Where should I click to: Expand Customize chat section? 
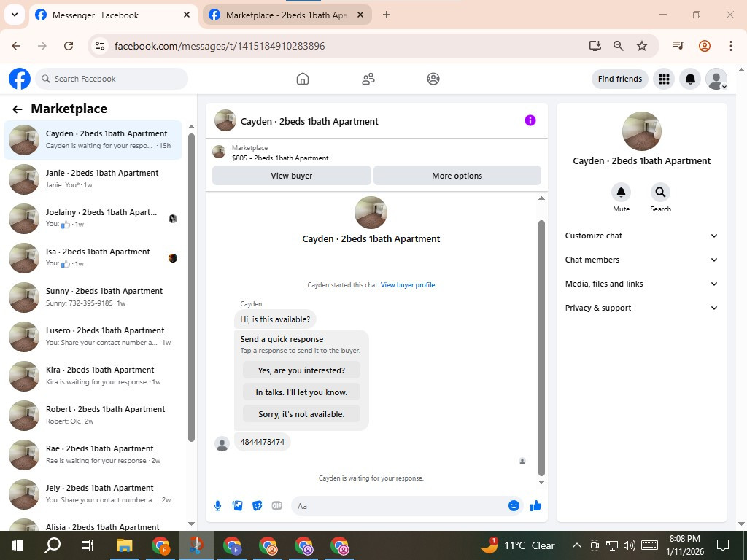(x=641, y=236)
